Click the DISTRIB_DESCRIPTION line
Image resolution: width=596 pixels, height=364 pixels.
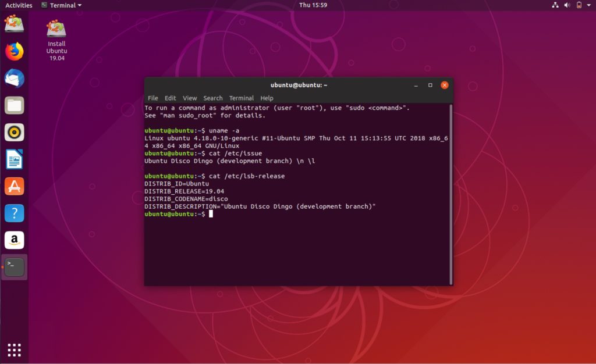pyautogui.click(x=260, y=206)
